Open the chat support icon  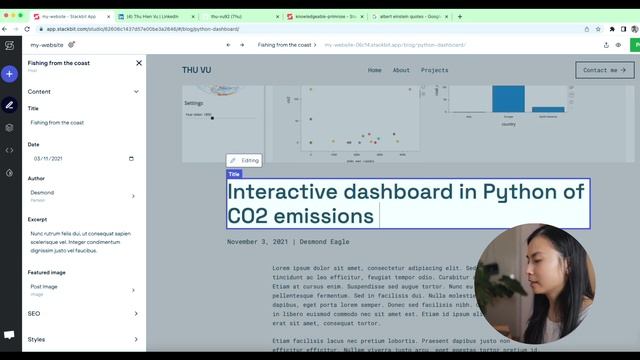(x=9, y=335)
